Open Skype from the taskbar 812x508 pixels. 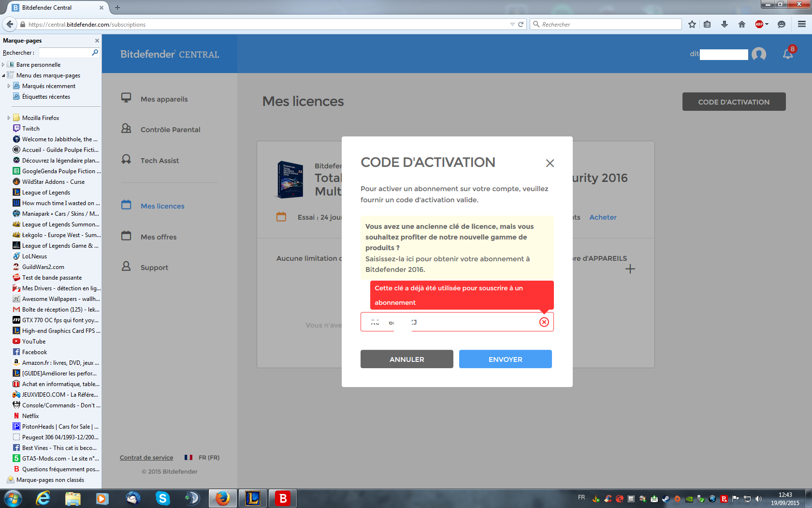(x=162, y=498)
